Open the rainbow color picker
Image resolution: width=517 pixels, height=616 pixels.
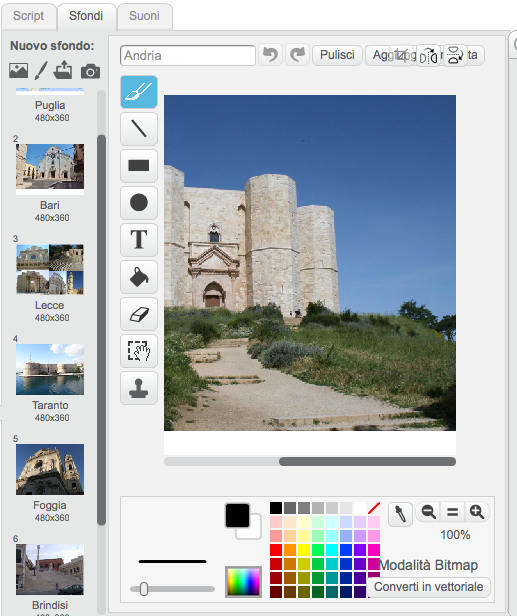pos(243,582)
